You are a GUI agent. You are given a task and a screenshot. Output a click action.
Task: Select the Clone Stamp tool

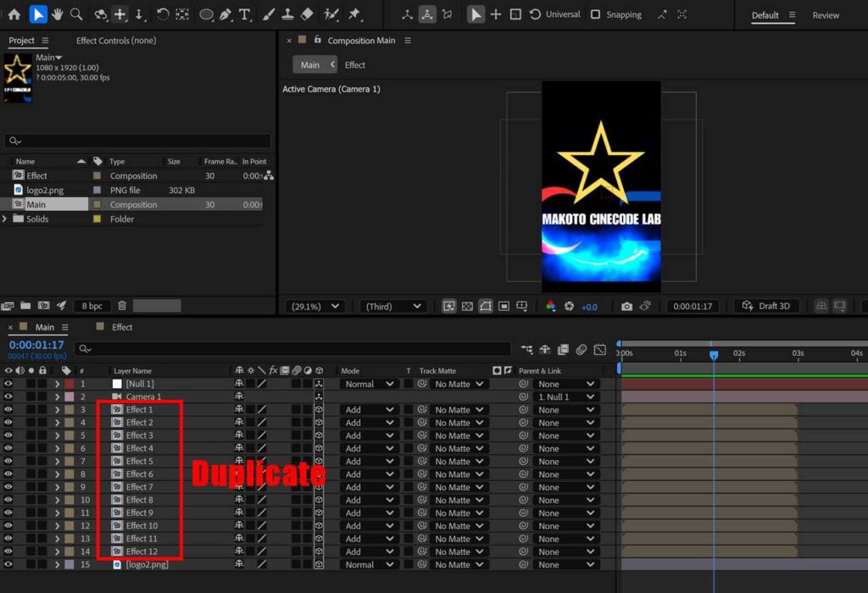(x=288, y=14)
